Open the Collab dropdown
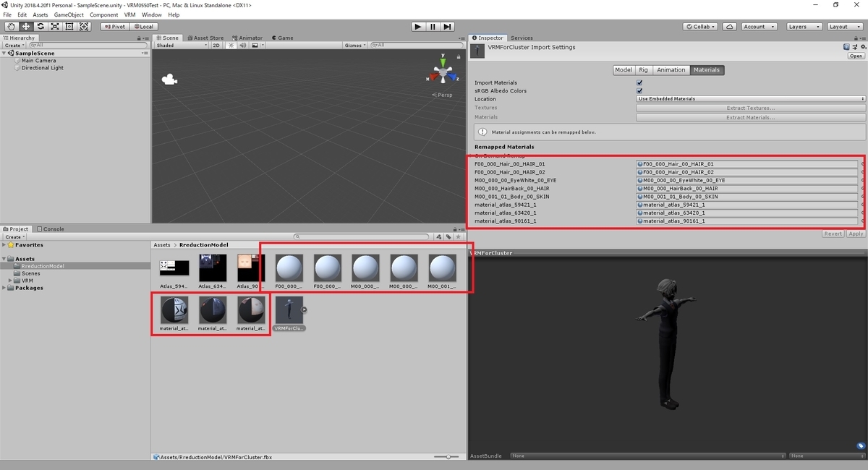The image size is (868, 470). pos(700,27)
